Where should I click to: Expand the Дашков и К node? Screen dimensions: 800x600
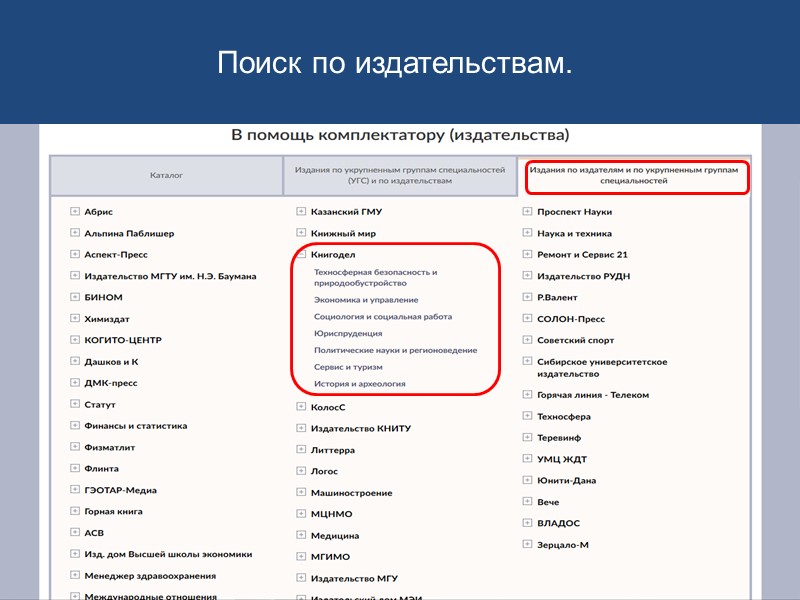point(75,361)
